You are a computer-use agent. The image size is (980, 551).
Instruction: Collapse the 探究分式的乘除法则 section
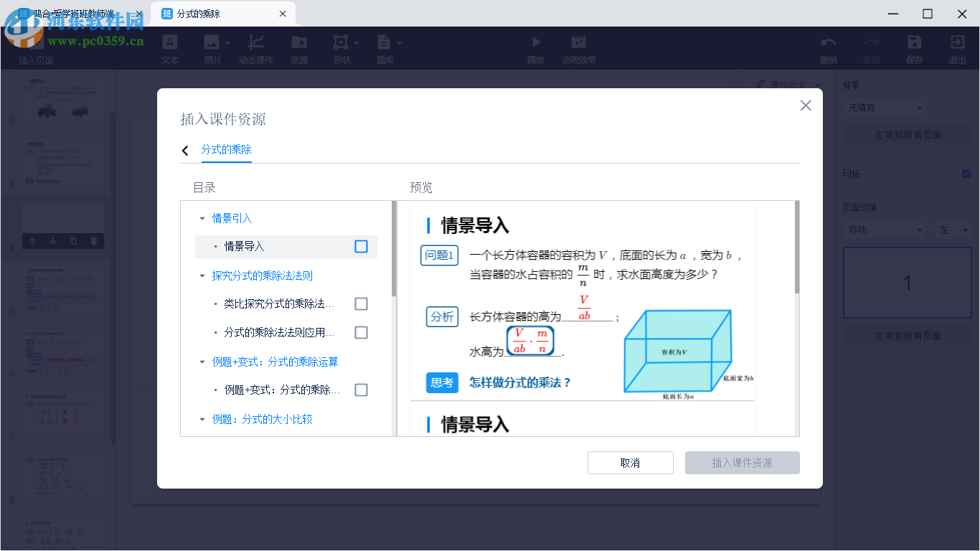click(203, 275)
